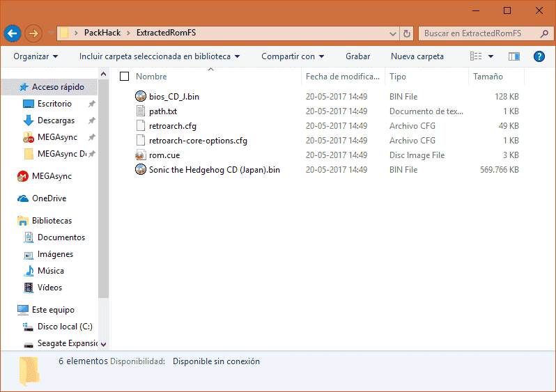The height and width of the screenshot is (392, 556).
Task: Click the file name path.txt
Action: click(x=163, y=111)
